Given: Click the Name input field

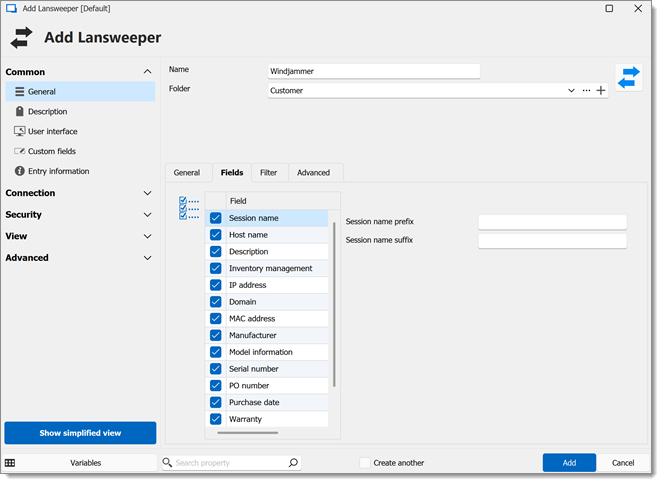Looking at the screenshot, I should click(374, 71).
